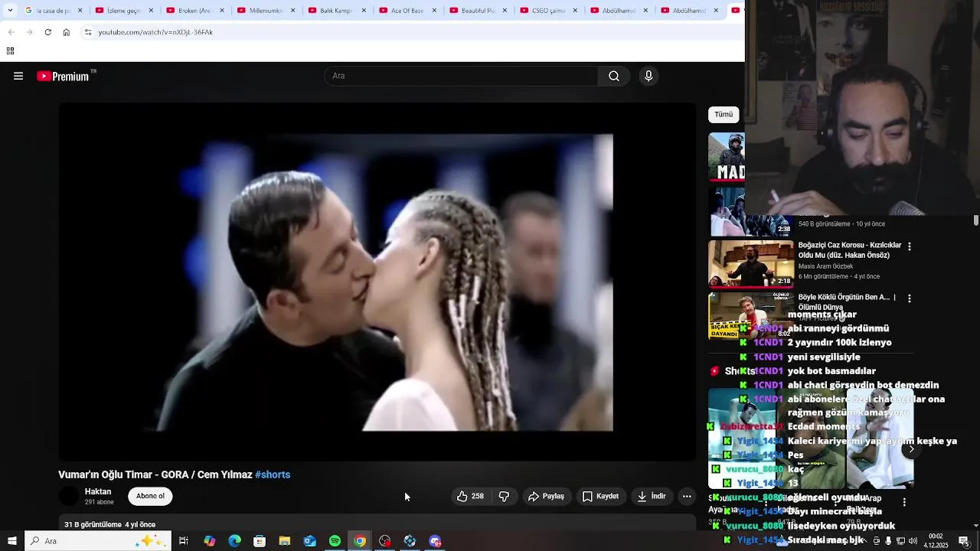Close the Ace Of Base tab
Image resolution: width=980 pixels, height=551 pixels.
433,11
